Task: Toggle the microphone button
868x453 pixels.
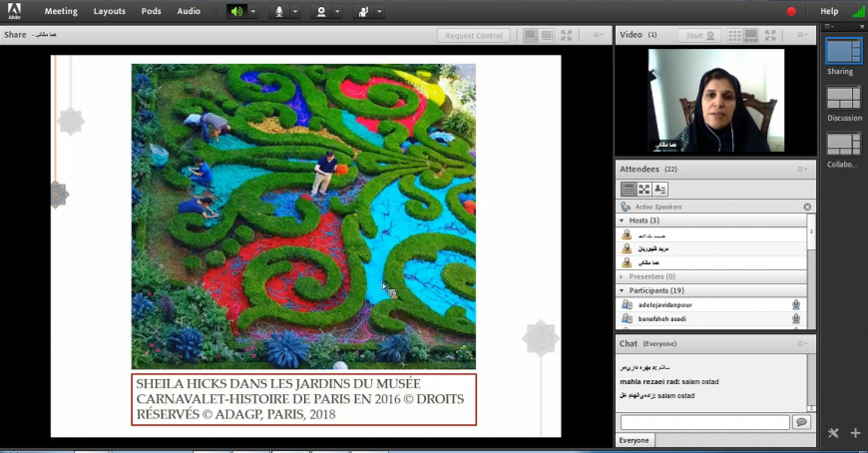Action: [279, 11]
